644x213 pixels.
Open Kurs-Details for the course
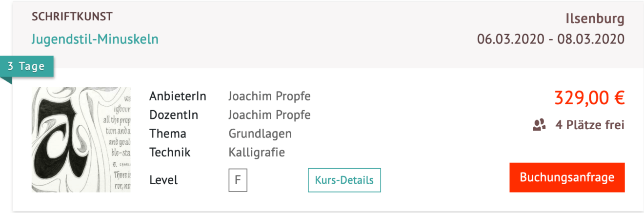344,180
